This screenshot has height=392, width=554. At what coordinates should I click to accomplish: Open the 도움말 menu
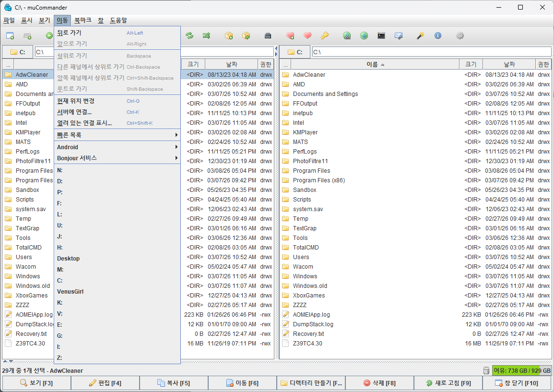118,21
